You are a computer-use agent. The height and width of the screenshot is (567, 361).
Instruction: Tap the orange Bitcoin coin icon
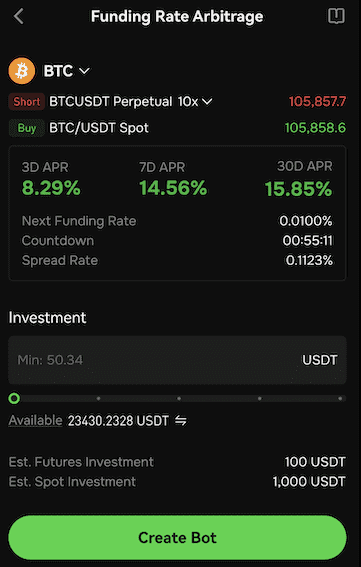coord(22,71)
